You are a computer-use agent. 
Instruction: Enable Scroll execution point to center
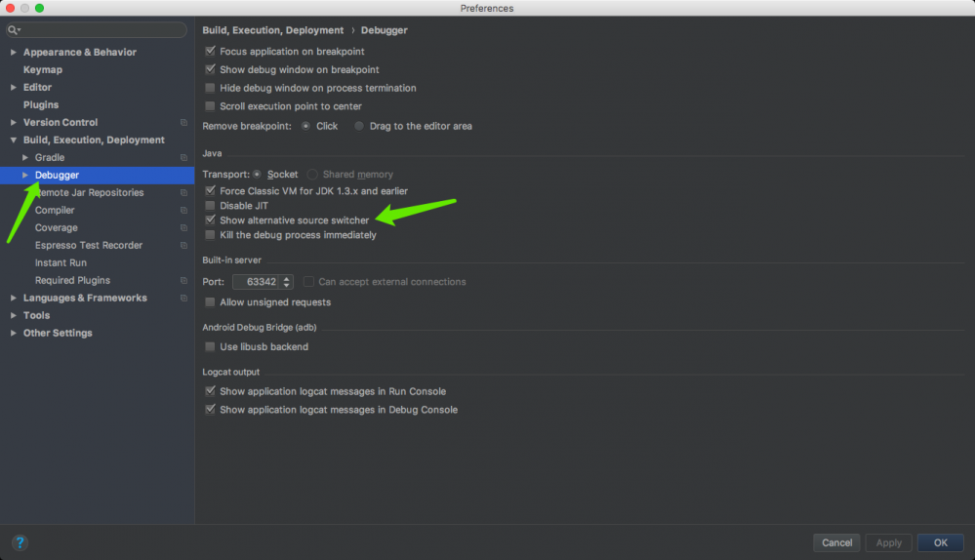(210, 105)
